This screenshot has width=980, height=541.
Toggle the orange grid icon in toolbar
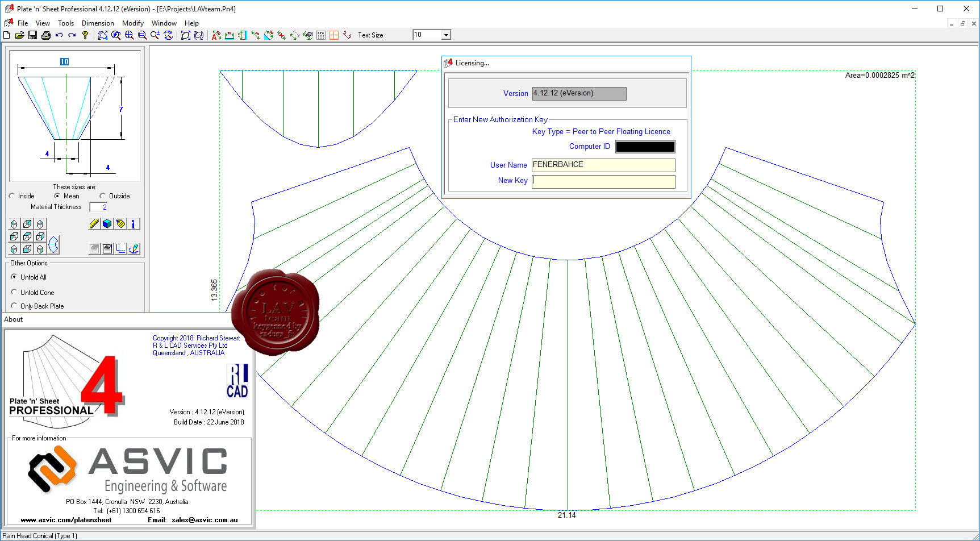coord(334,35)
